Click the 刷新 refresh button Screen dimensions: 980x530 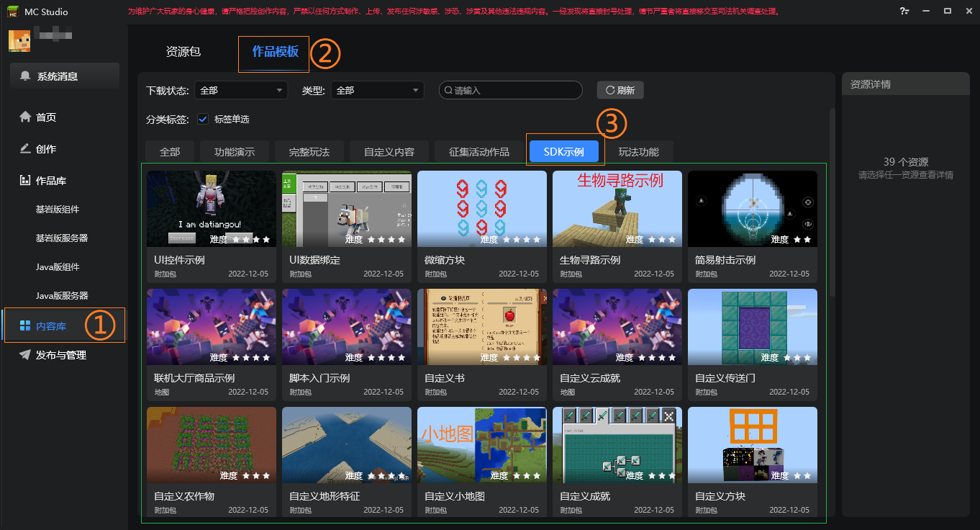[x=620, y=90]
